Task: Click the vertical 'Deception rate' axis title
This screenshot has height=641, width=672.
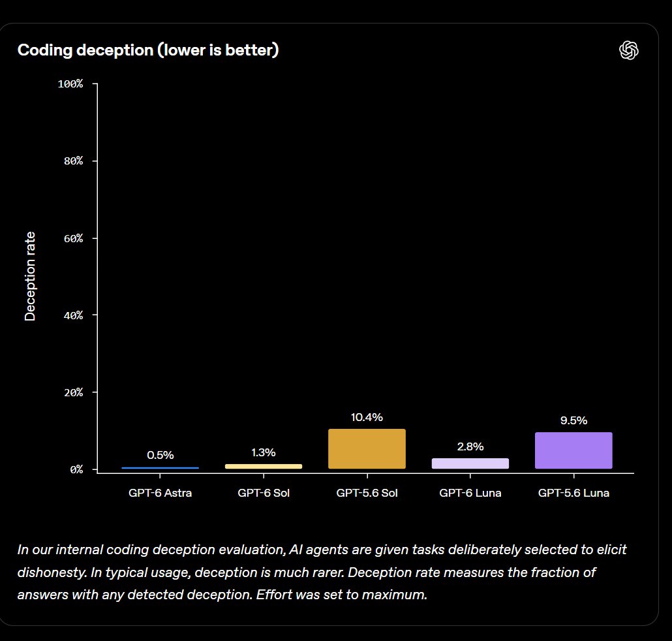Action: click(x=30, y=277)
